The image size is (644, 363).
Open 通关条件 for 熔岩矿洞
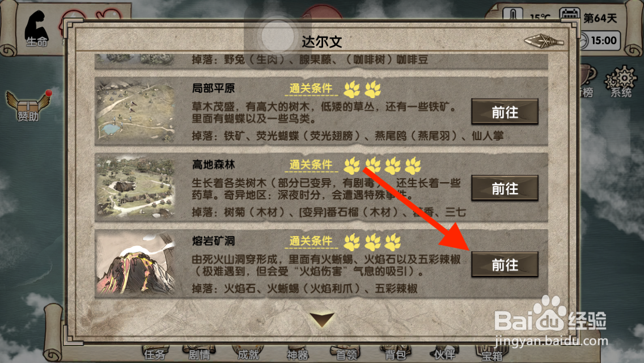[311, 241]
